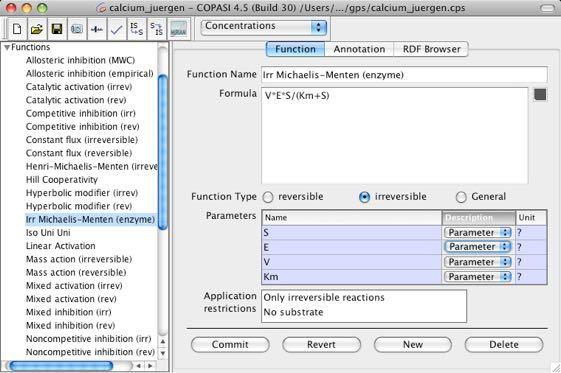Save the current model
The image size is (561, 373).
click(57, 29)
